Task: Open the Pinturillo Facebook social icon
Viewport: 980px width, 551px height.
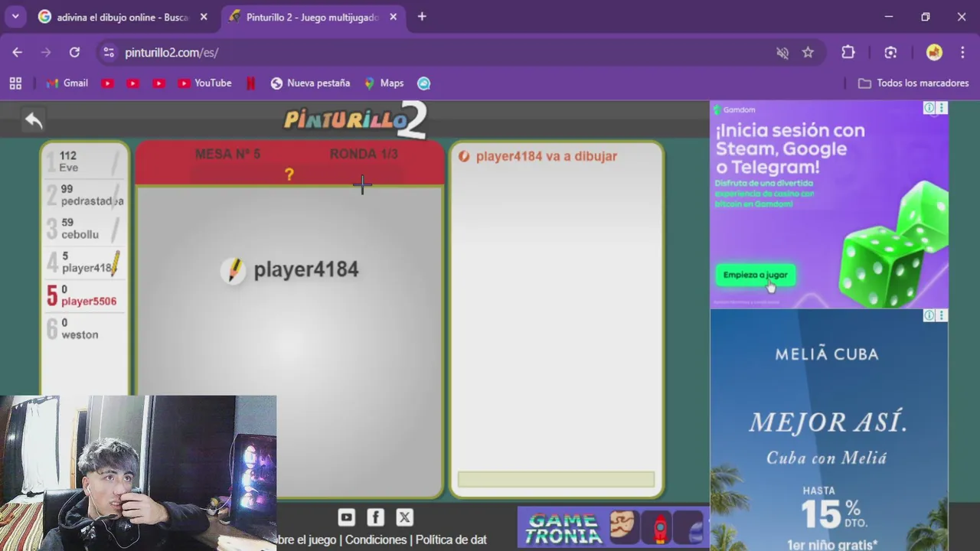Action: click(x=375, y=517)
